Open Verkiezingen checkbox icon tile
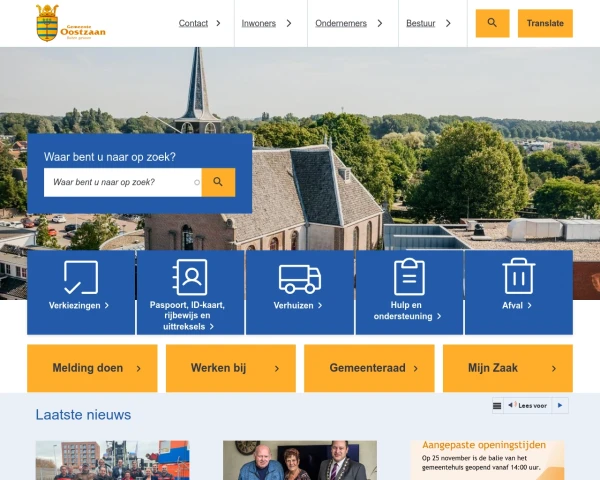 [81, 278]
